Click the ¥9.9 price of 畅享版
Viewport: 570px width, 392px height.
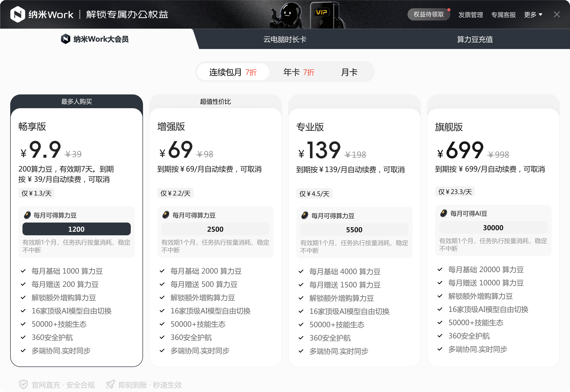click(x=41, y=150)
